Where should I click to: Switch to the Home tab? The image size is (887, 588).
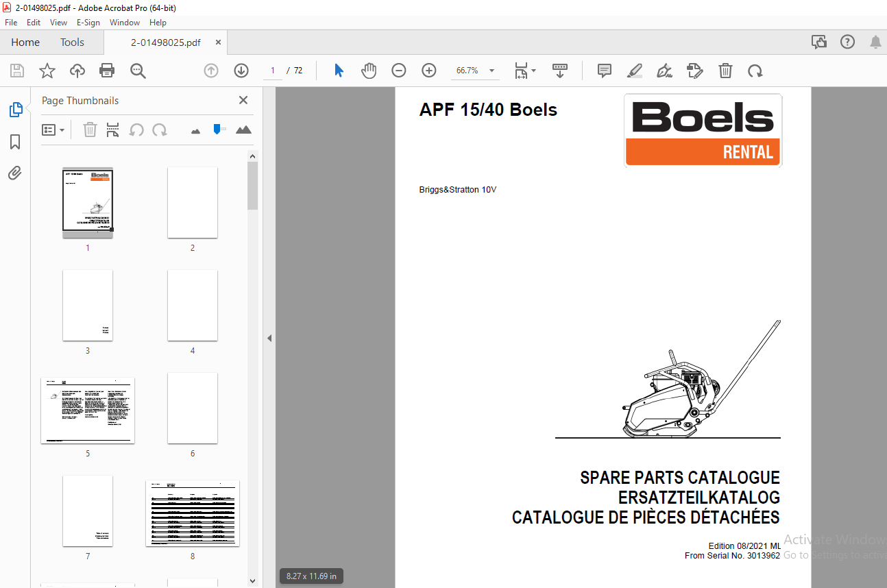(25, 42)
